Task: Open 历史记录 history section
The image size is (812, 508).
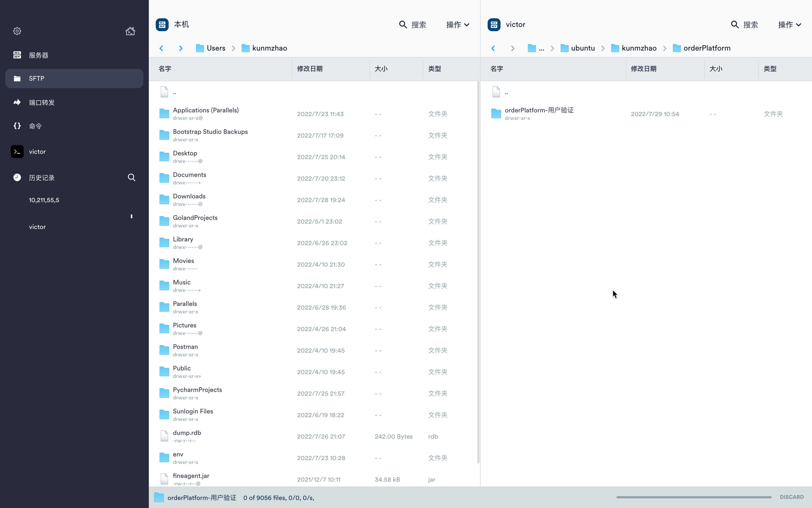Action: [x=42, y=177]
